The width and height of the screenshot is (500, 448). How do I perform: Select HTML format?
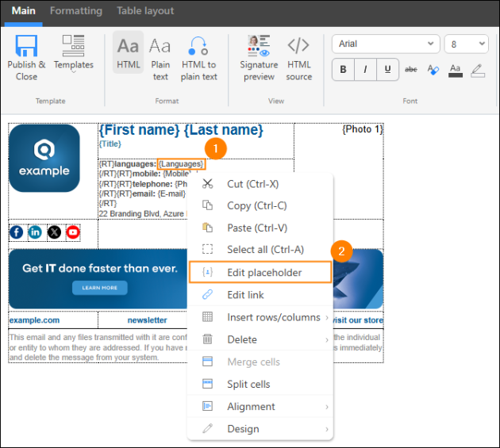point(129,52)
